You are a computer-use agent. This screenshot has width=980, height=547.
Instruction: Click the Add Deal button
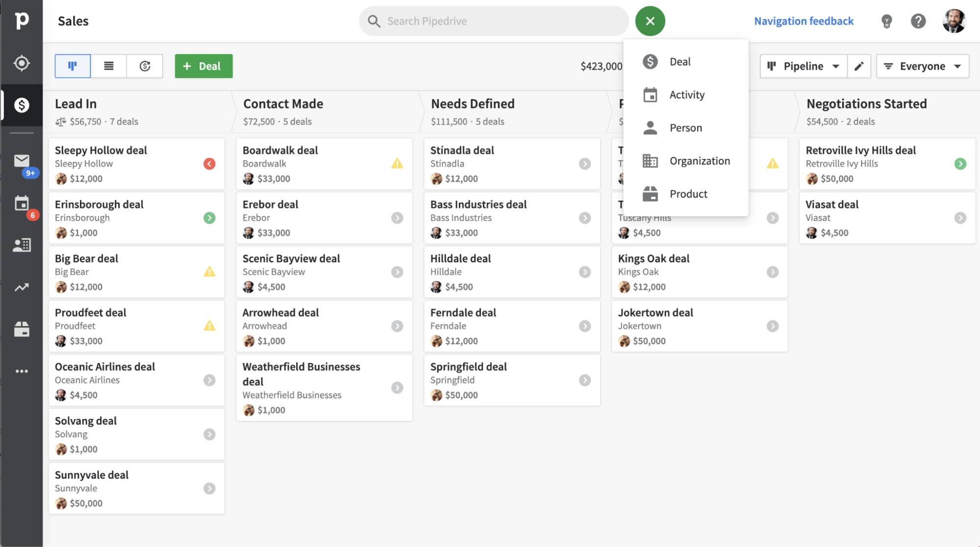click(x=203, y=66)
